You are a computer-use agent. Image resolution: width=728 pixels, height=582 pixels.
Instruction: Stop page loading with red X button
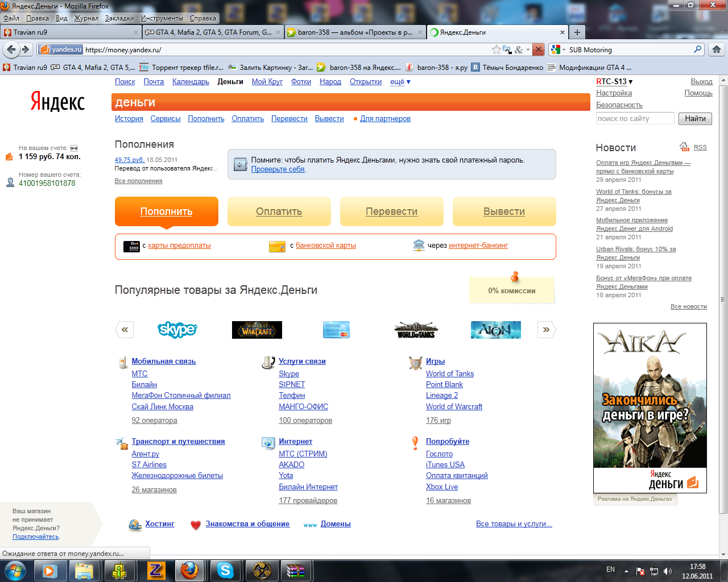pos(539,49)
